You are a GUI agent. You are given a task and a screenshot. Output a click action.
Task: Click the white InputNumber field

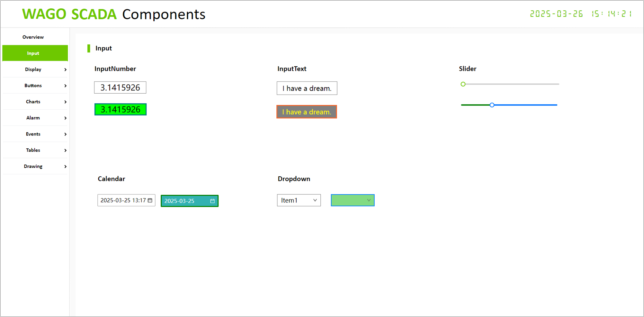(x=120, y=88)
